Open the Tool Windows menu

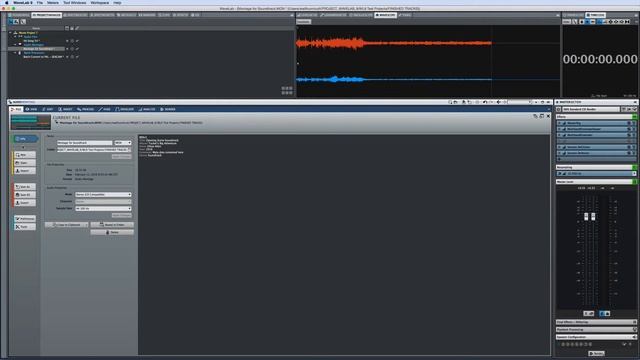[74, 2]
